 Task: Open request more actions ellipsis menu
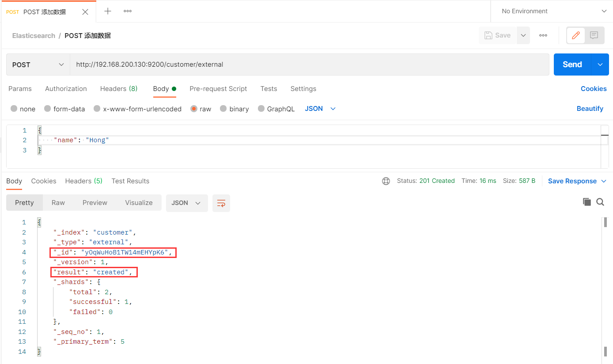pyautogui.click(x=543, y=35)
